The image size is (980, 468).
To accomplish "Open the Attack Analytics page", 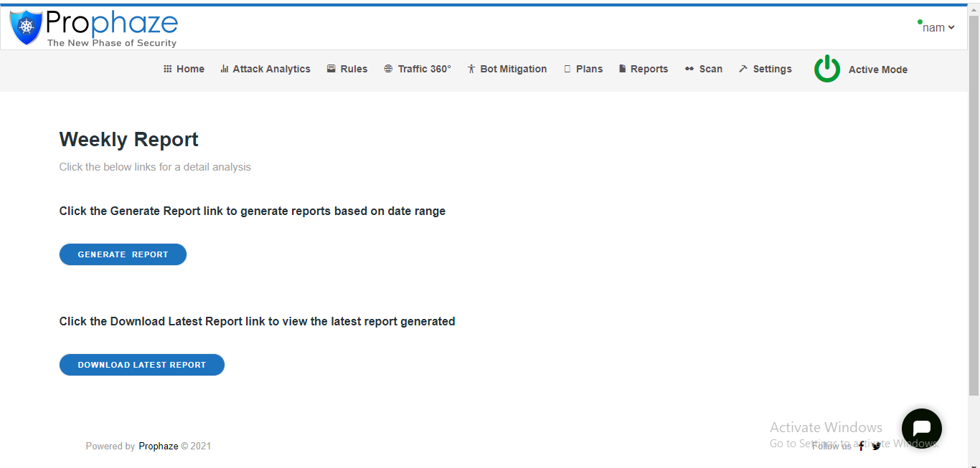I will point(265,69).
